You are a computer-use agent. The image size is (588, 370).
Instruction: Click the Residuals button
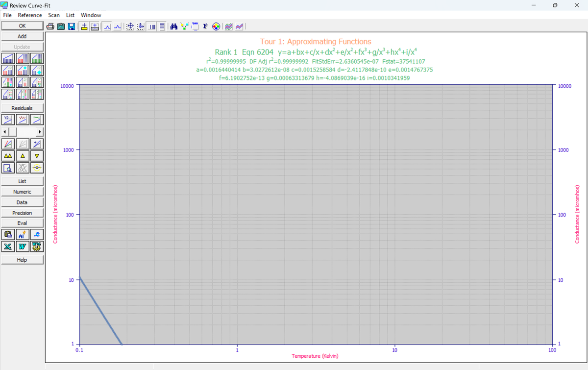23,108
